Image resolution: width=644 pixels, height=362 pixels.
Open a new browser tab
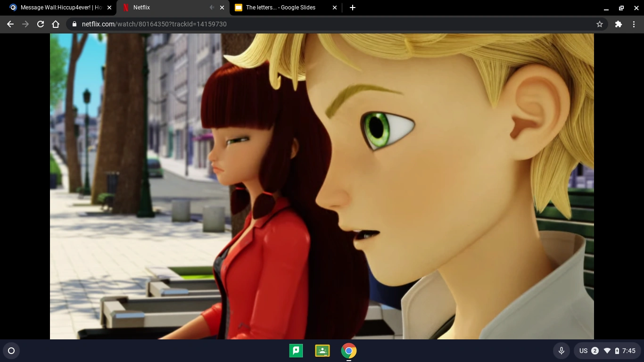pyautogui.click(x=352, y=8)
